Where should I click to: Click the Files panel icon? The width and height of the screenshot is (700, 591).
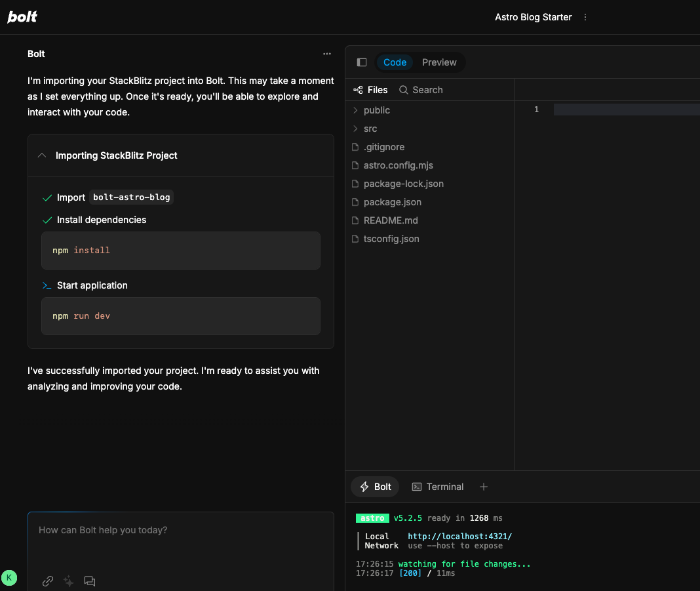point(359,89)
